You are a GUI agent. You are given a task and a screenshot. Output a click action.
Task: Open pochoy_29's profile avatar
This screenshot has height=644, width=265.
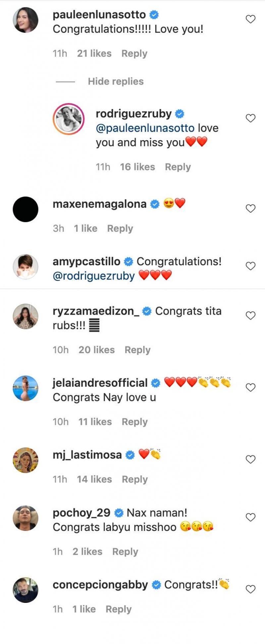[x=26, y=518]
